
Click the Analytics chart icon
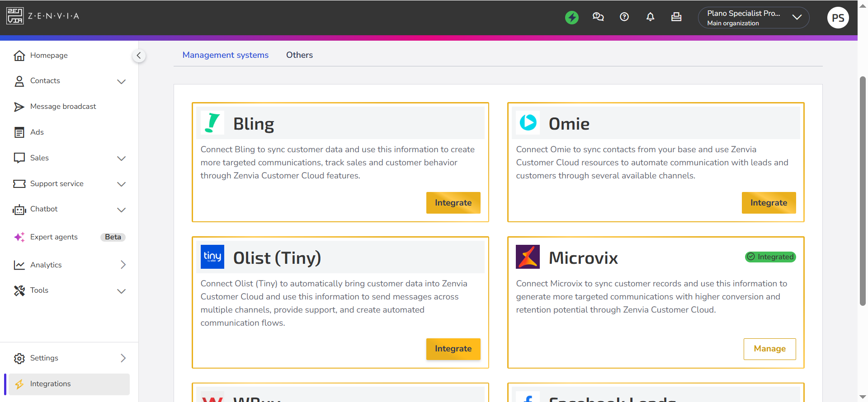point(19,265)
